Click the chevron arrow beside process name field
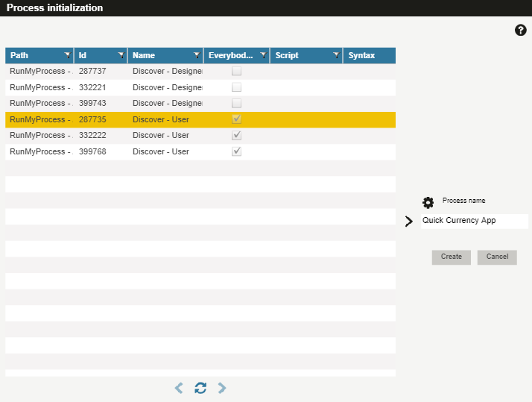The width and height of the screenshot is (532, 402). coord(408,222)
